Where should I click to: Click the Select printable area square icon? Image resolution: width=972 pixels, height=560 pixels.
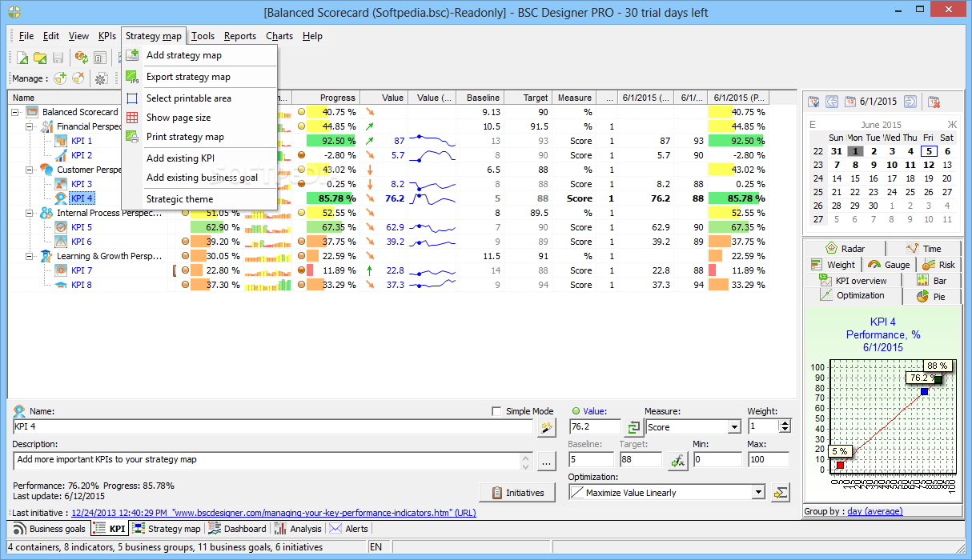tap(133, 98)
